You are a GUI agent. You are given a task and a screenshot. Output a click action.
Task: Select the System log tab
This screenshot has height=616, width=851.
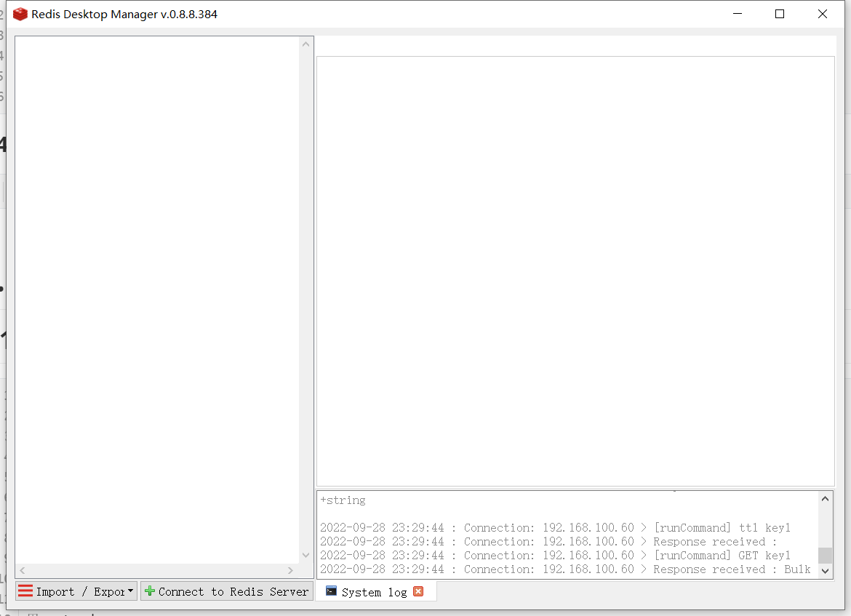click(x=375, y=592)
